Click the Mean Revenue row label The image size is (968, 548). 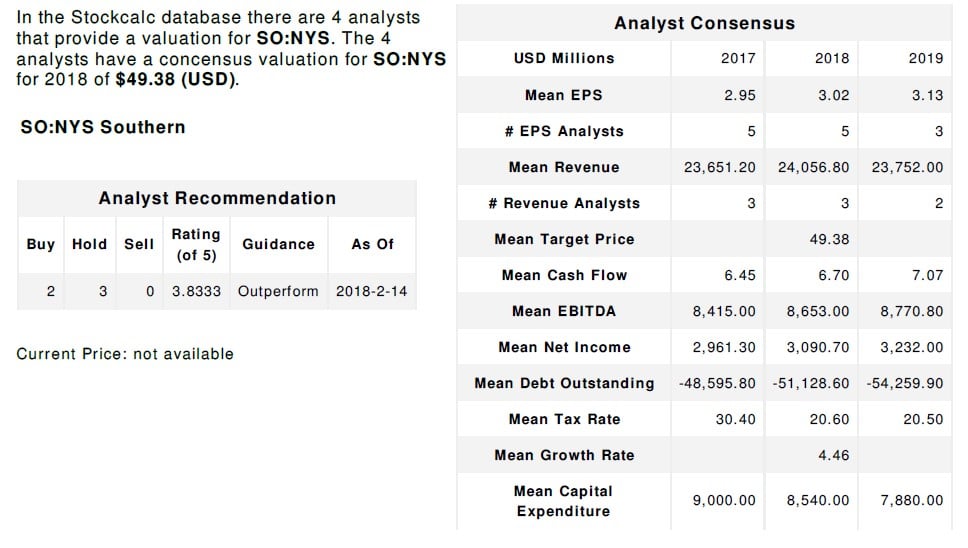point(564,167)
